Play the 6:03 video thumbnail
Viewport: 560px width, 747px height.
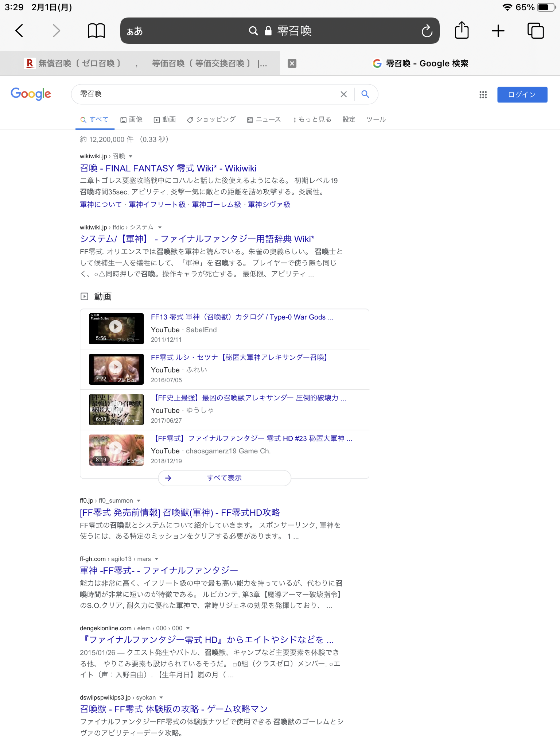(116, 410)
